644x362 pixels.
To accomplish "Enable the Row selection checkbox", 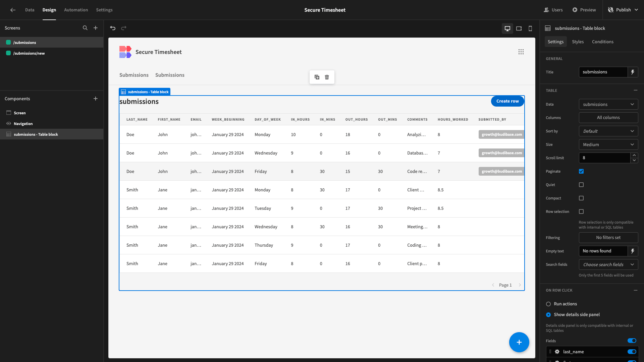I will click(x=581, y=212).
